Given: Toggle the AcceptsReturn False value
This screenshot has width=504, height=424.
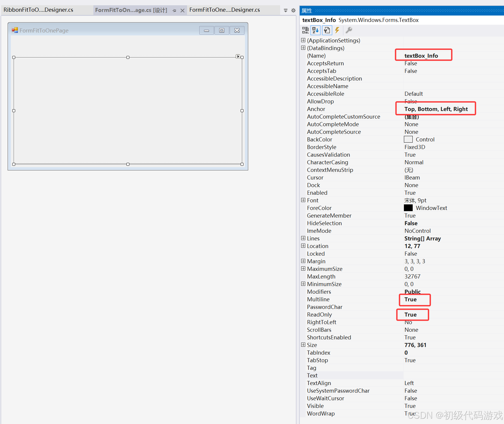Looking at the screenshot, I should pos(411,63).
